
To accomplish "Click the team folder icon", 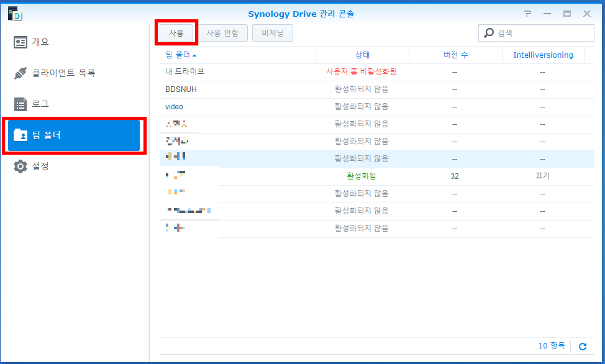I will (20, 135).
